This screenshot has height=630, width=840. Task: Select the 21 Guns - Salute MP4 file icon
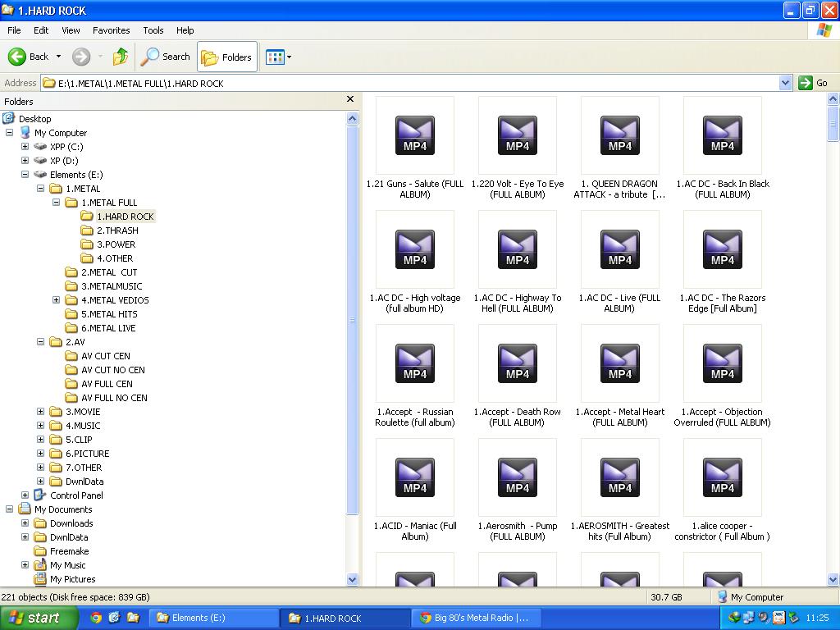(x=415, y=135)
